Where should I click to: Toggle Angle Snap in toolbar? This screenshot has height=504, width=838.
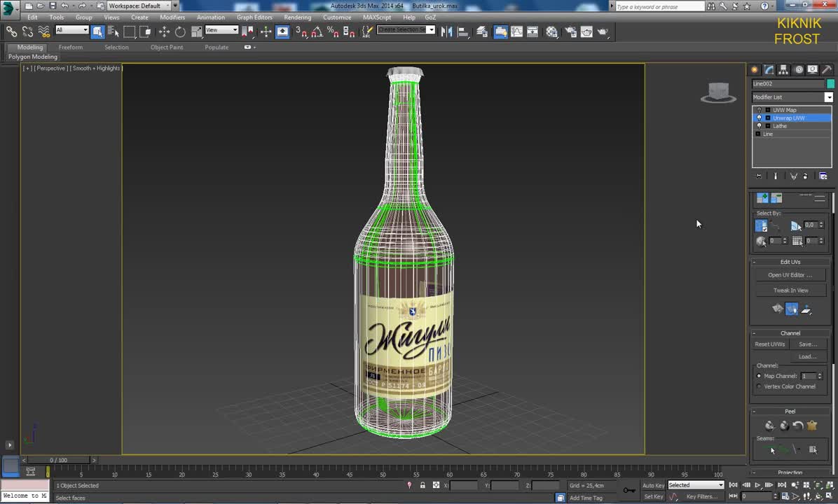(317, 32)
